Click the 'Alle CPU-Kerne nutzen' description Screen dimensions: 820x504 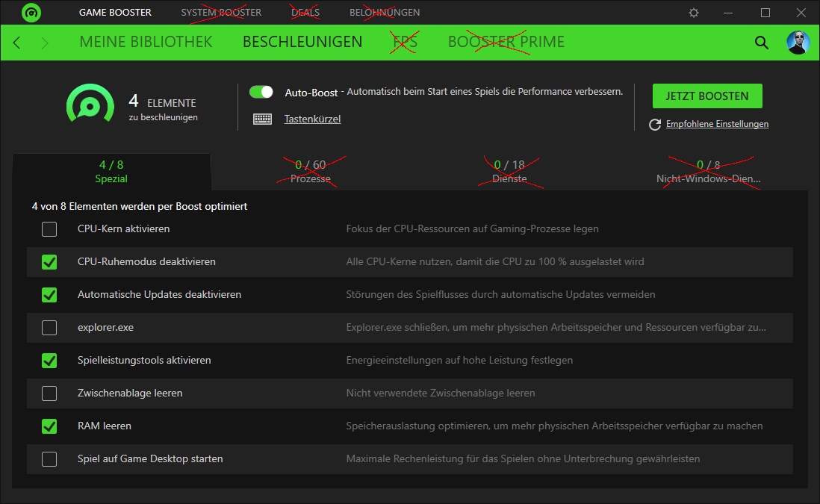(x=494, y=262)
